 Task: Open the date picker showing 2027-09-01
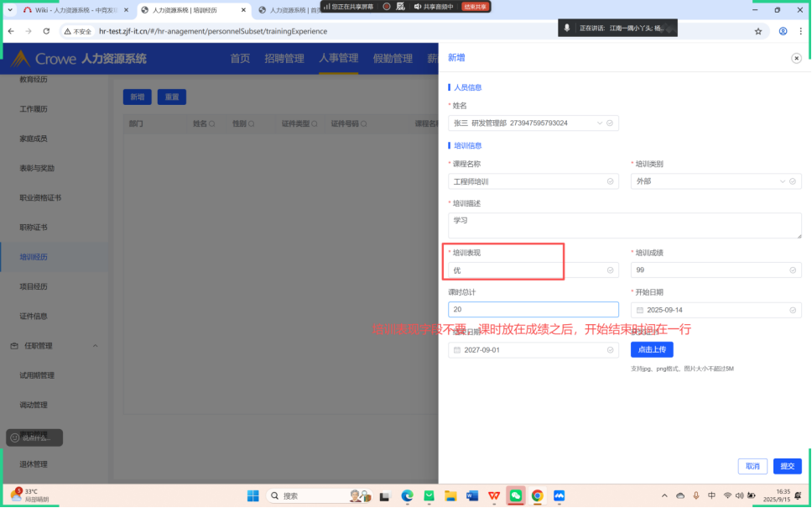(x=534, y=350)
